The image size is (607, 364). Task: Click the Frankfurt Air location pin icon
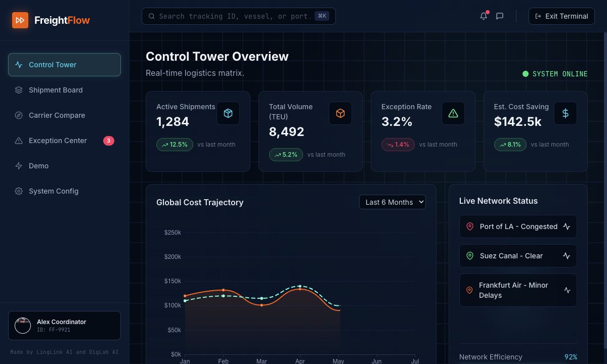[469, 290]
